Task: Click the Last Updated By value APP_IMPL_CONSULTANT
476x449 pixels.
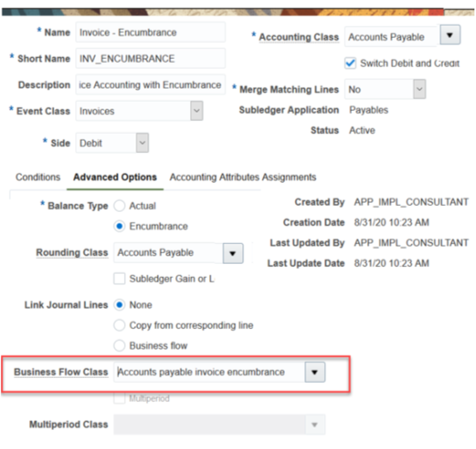Action: (412, 242)
